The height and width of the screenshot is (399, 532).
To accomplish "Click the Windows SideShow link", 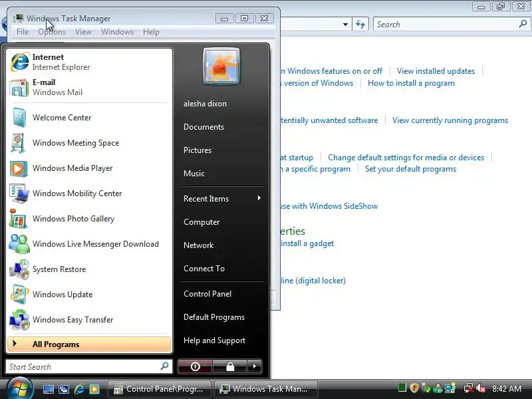I will tap(329, 206).
